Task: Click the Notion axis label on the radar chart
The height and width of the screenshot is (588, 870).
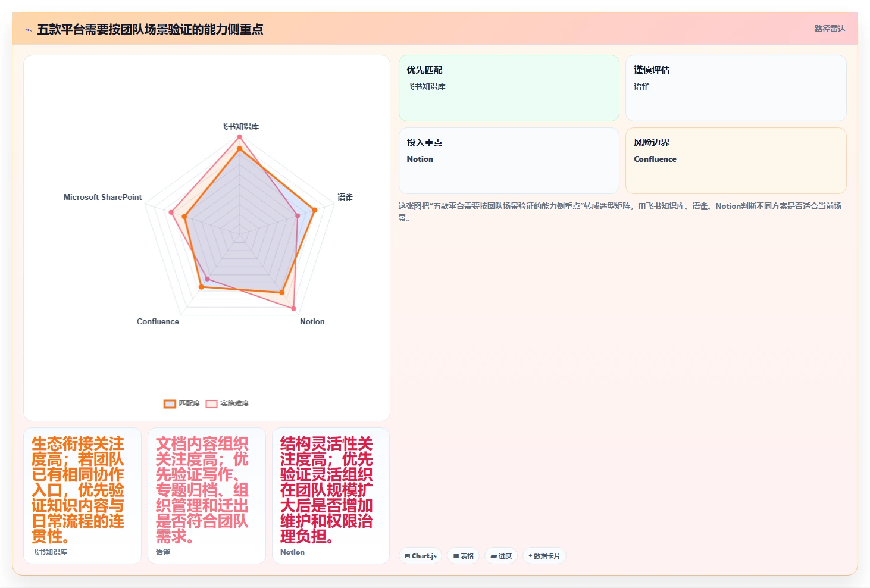Action: pos(312,321)
